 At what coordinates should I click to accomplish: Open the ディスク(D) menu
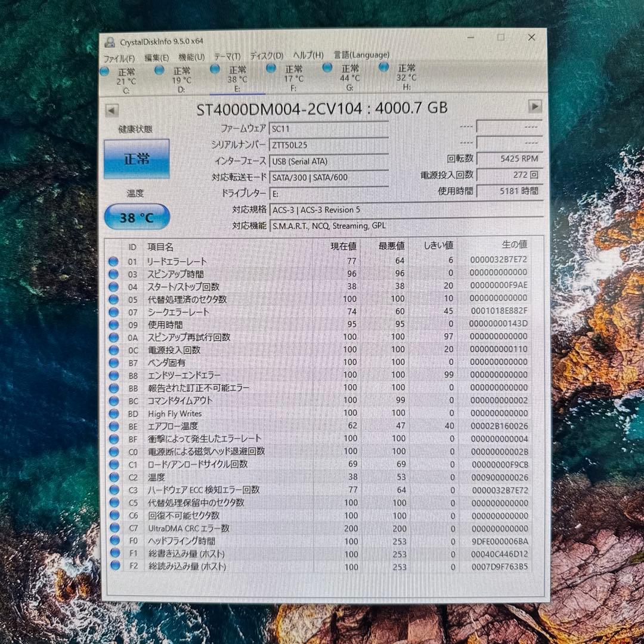click(x=267, y=55)
